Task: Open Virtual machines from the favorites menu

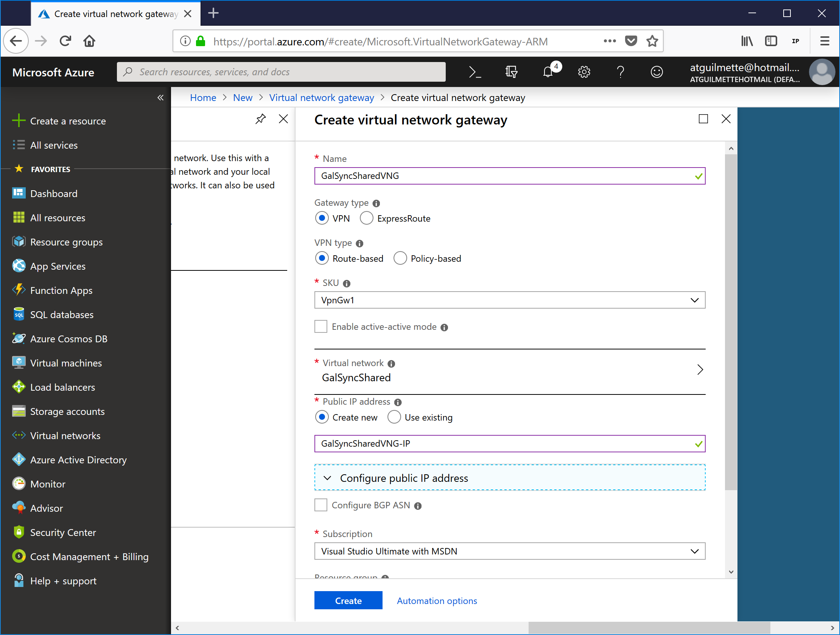Action: (66, 363)
